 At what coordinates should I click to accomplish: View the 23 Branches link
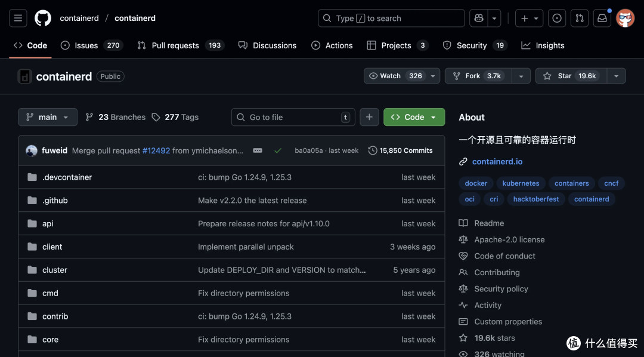(x=116, y=117)
